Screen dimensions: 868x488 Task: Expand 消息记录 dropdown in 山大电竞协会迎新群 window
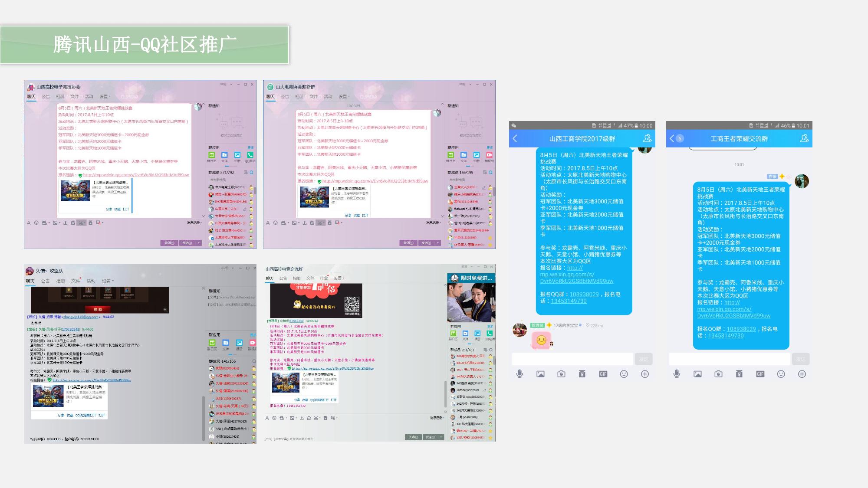pyautogui.click(x=434, y=223)
